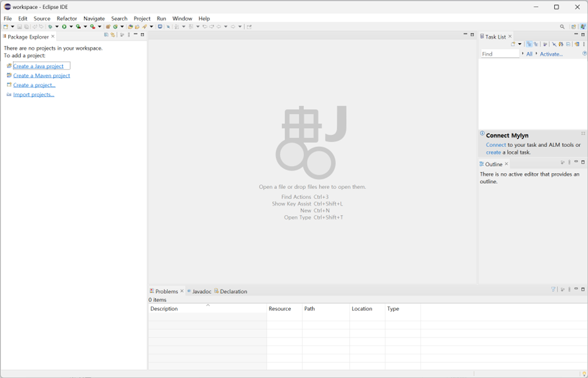Maximize the Outline panel
The width and height of the screenshot is (588, 378).
[x=583, y=162]
